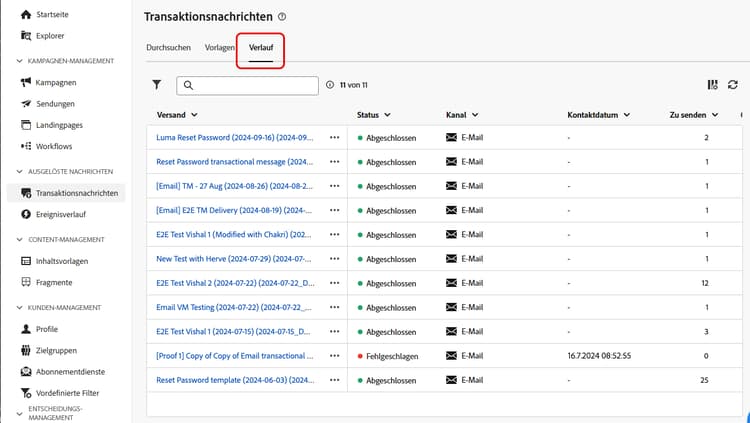Click the info icon beside 11 von 11
Viewport: 750px width, 423px height.
point(330,85)
